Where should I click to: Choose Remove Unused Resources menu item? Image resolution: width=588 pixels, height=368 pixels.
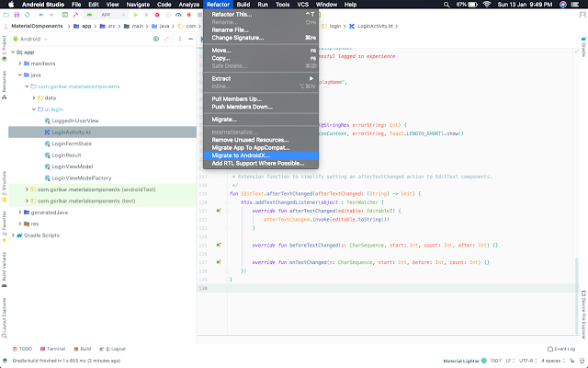point(261,140)
